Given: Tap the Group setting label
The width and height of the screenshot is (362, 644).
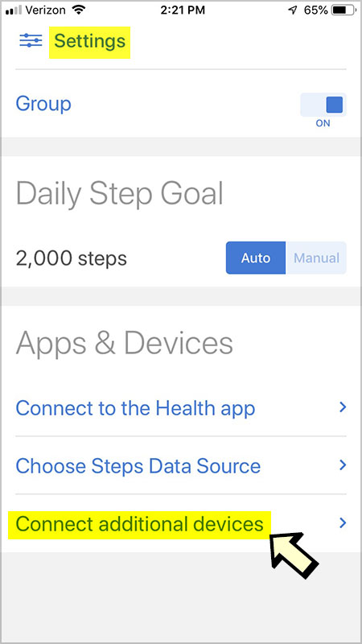Looking at the screenshot, I should point(43,104).
